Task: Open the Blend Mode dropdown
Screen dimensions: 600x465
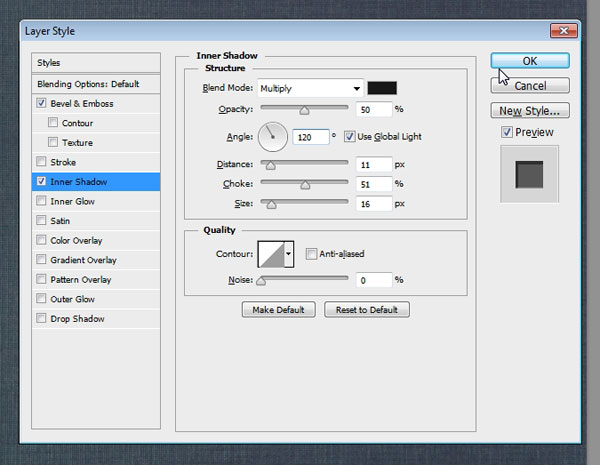Action: click(x=310, y=88)
